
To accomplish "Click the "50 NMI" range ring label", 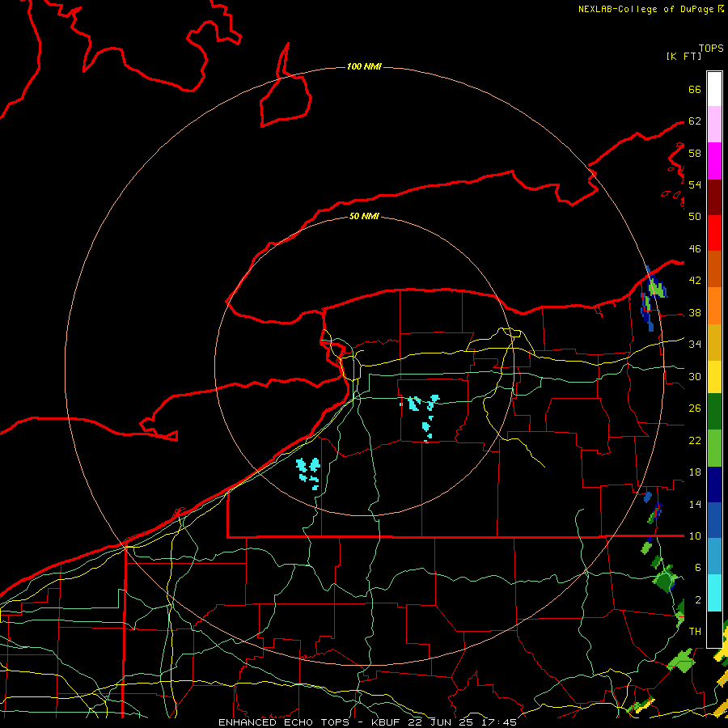I will pyautogui.click(x=364, y=216).
